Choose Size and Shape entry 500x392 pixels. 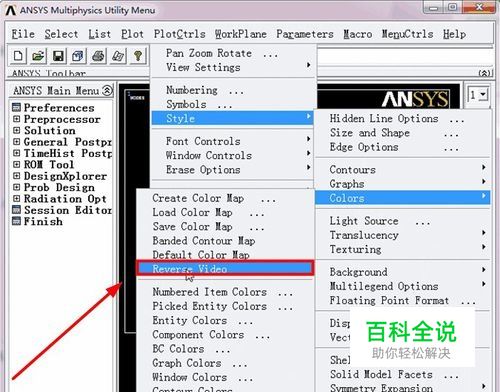403,133
